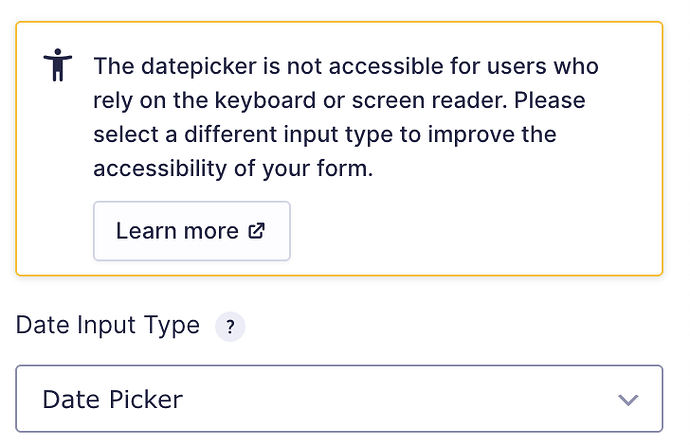Open the Date Input Type help question mark
The height and width of the screenshot is (445, 690).
pyautogui.click(x=230, y=327)
